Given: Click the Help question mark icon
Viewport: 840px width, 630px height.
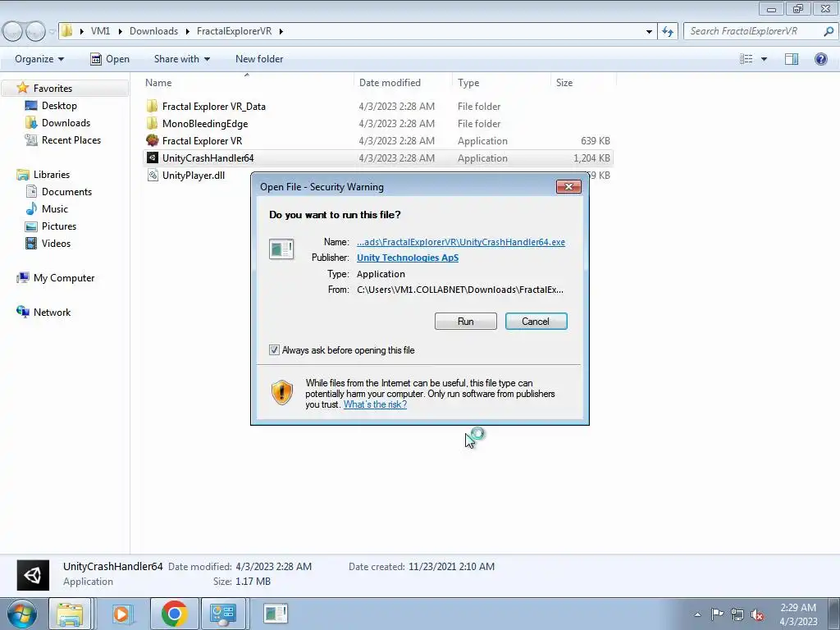Looking at the screenshot, I should [820, 59].
